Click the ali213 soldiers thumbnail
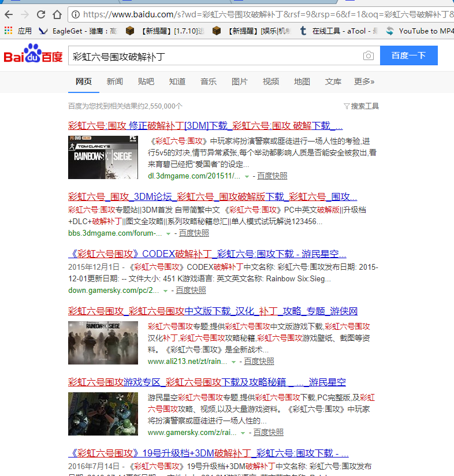The height and width of the screenshot is (476, 454). [x=103, y=343]
